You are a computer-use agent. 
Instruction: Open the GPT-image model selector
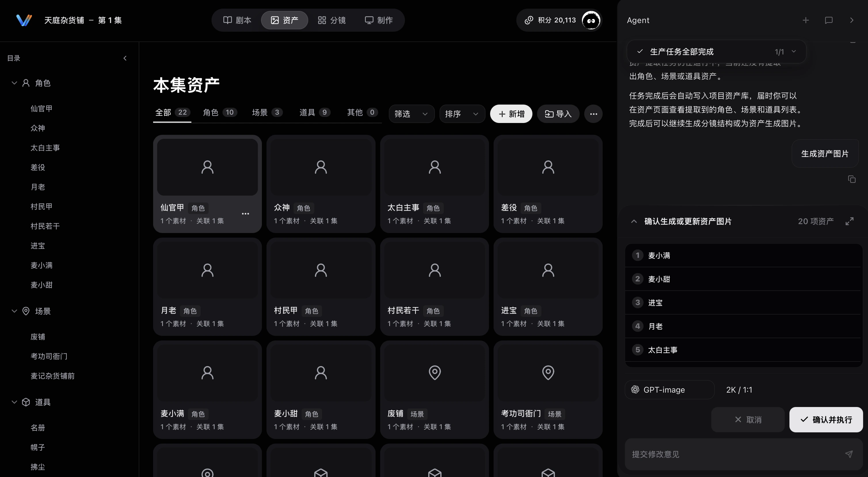pyautogui.click(x=669, y=390)
